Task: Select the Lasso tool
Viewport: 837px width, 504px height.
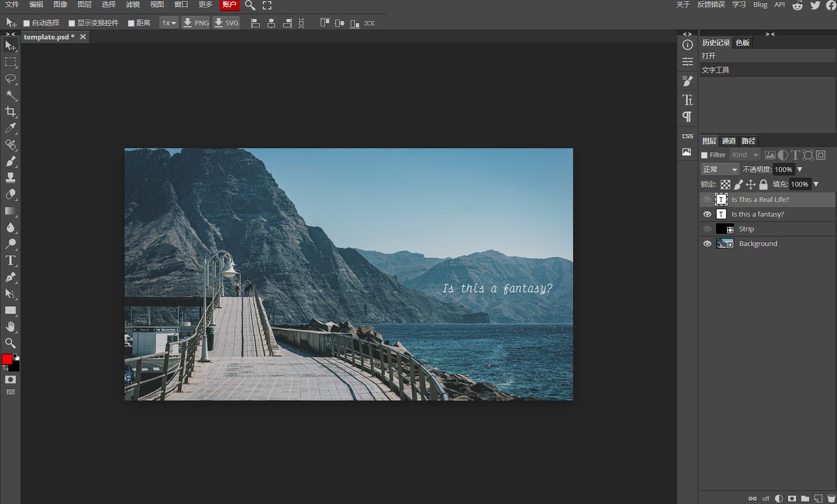Action: click(x=10, y=78)
